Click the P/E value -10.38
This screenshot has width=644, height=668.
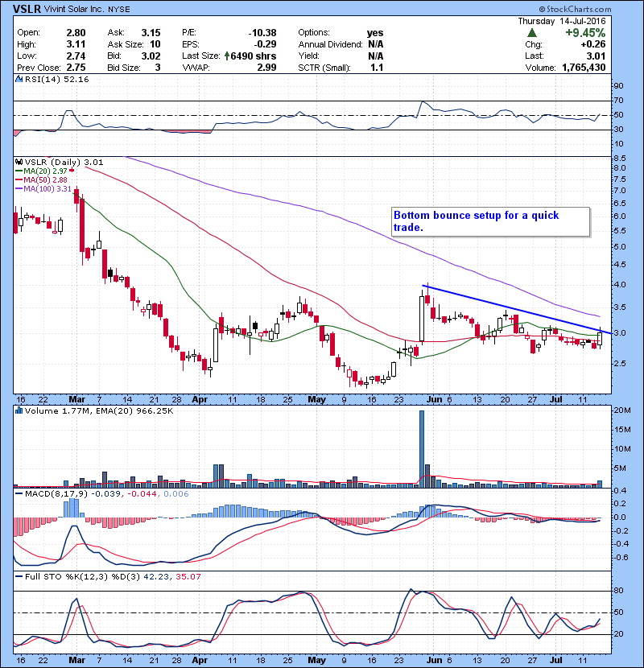tap(262, 33)
